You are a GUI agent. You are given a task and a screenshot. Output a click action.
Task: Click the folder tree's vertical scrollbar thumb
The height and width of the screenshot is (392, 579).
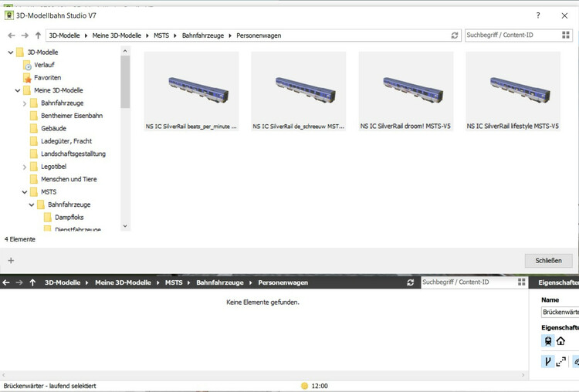pos(125,82)
